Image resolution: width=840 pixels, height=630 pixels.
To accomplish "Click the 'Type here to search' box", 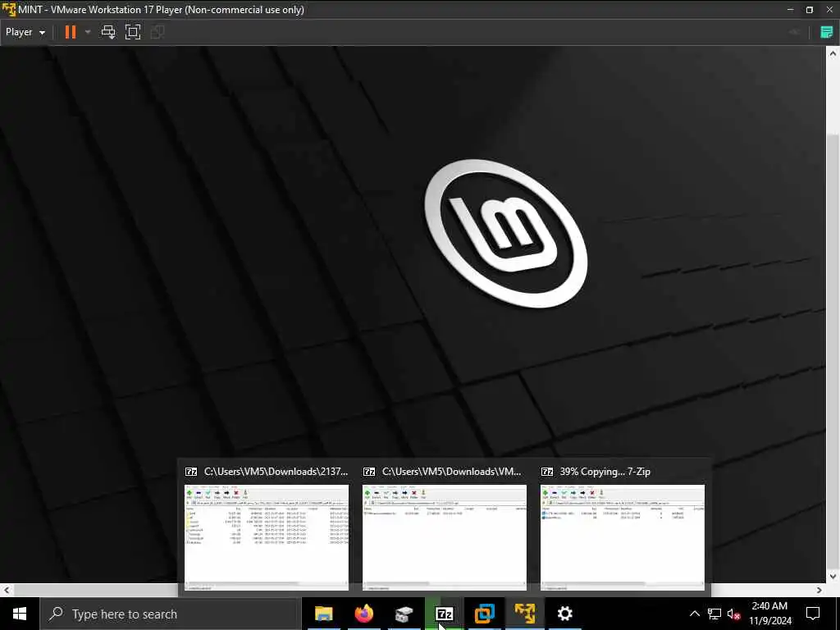I will pos(171,614).
